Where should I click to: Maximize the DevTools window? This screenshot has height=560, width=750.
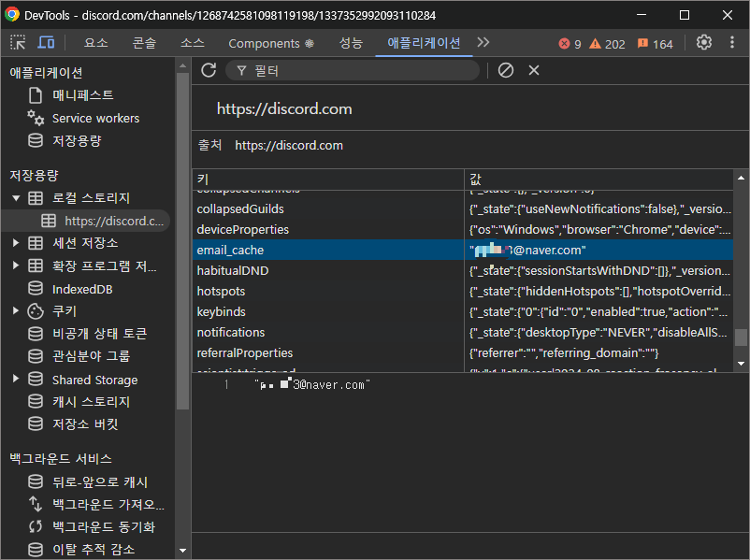(x=685, y=15)
